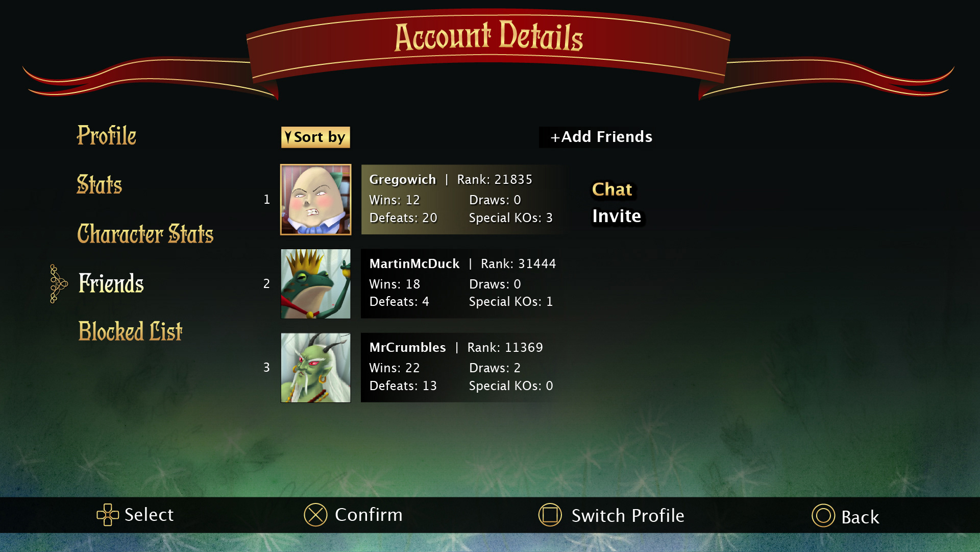Select the Friends menu entry
The width and height of the screenshot is (980, 552).
click(x=111, y=283)
